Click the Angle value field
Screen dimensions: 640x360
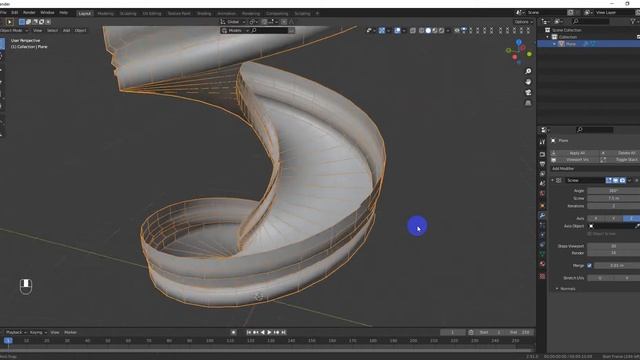[x=613, y=191]
